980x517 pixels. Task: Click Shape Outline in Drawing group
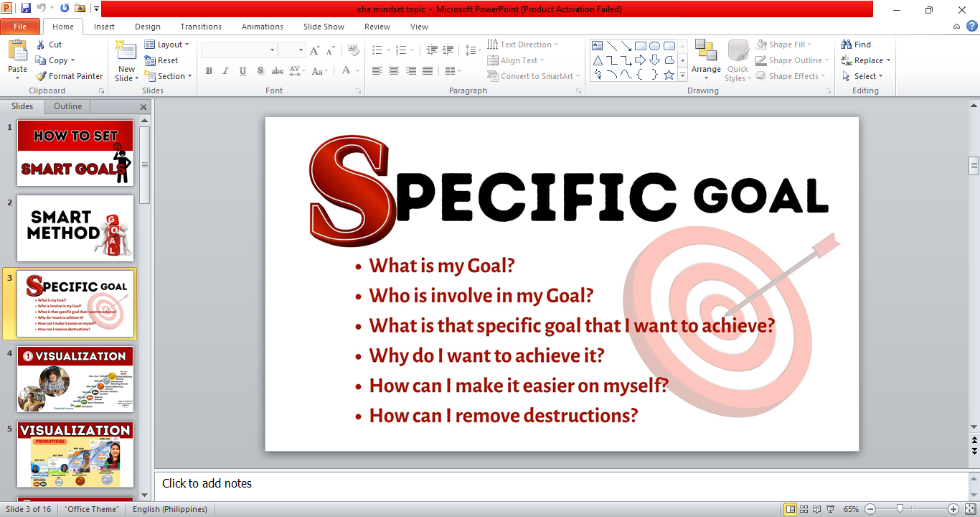(792, 60)
